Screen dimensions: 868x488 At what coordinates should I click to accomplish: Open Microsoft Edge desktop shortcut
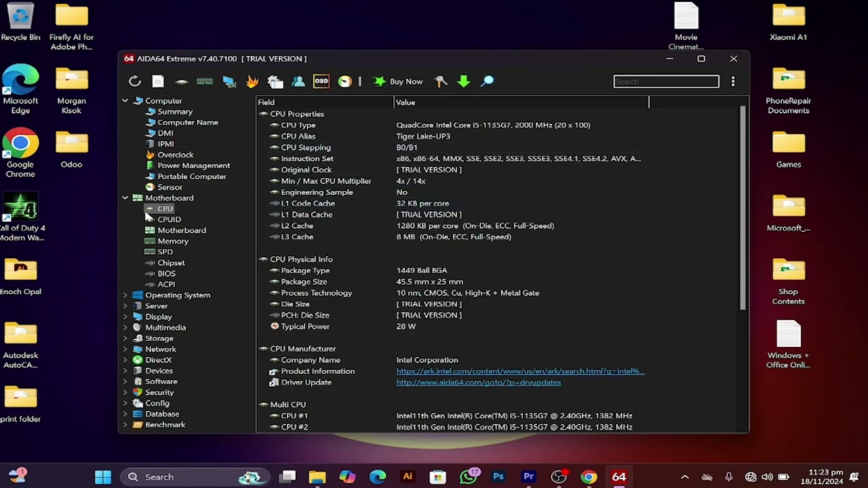coord(20,89)
